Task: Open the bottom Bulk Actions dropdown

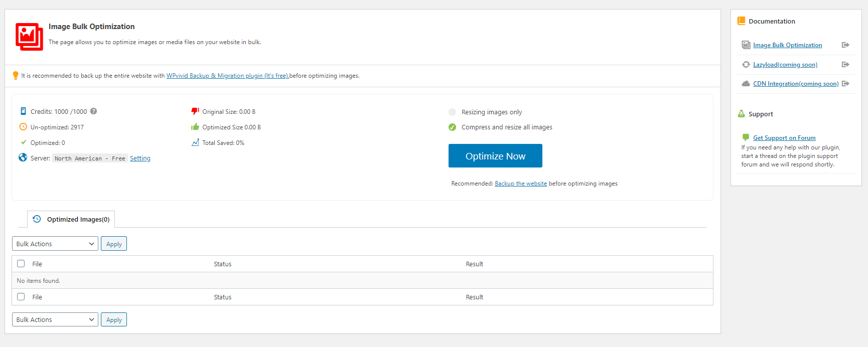Action: 55,319
